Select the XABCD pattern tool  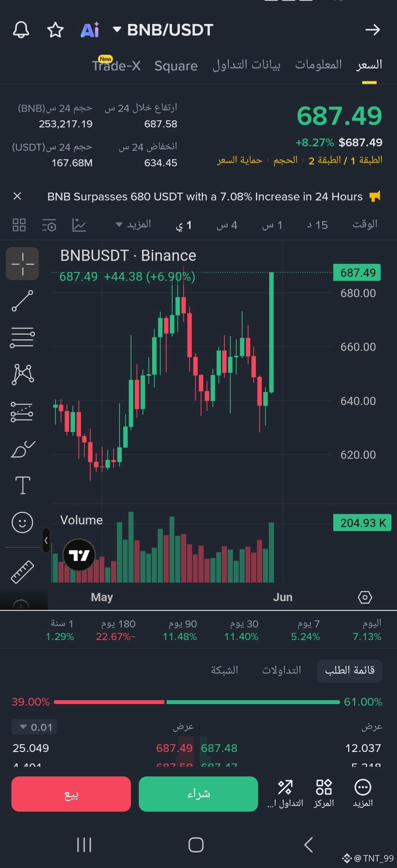pos(23,374)
